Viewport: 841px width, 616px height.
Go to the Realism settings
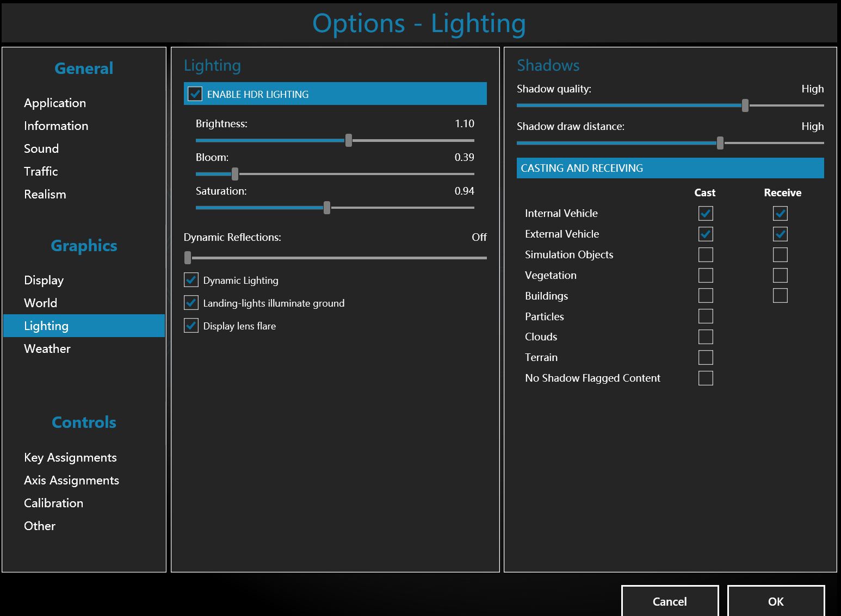[x=45, y=194]
